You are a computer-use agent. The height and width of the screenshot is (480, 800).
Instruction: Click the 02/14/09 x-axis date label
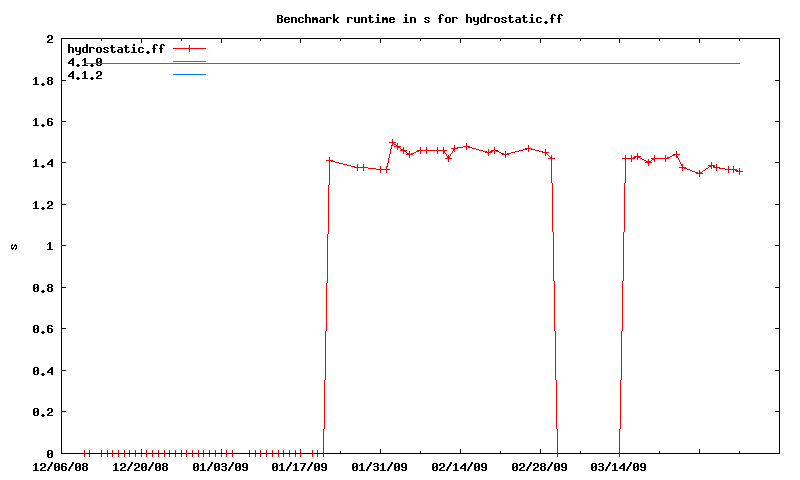tap(460, 466)
